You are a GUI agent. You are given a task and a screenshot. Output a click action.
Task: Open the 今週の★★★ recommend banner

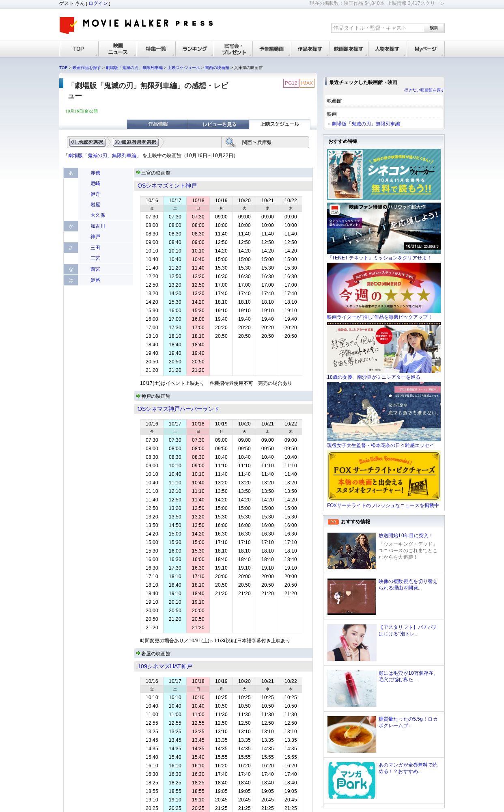tap(384, 288)
